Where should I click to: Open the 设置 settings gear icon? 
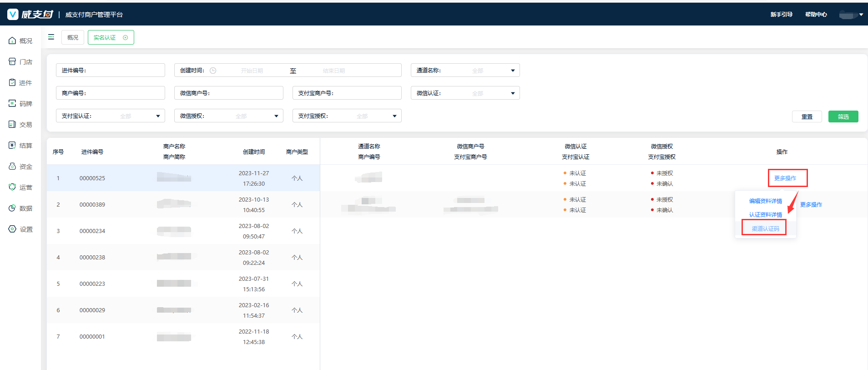tap(12, 229)
